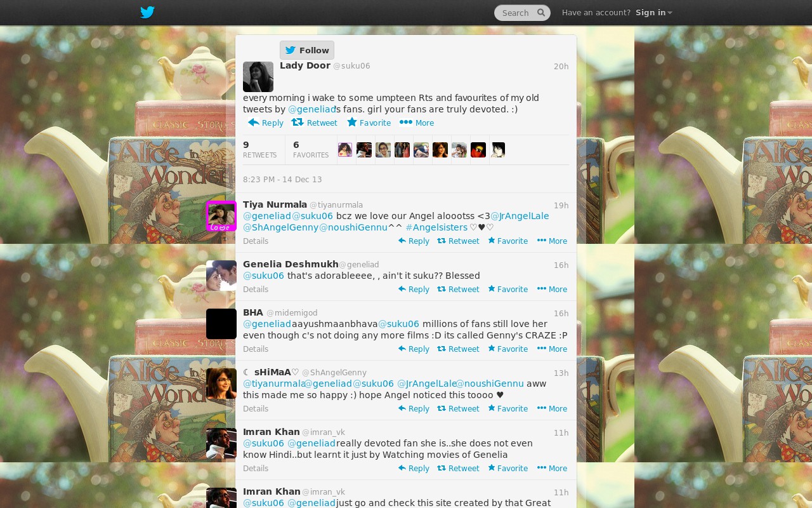Open the 8:23 PM - 14 Dec 13 timestamp
Viewport: 812px width, 508px height.
point(282,180)
